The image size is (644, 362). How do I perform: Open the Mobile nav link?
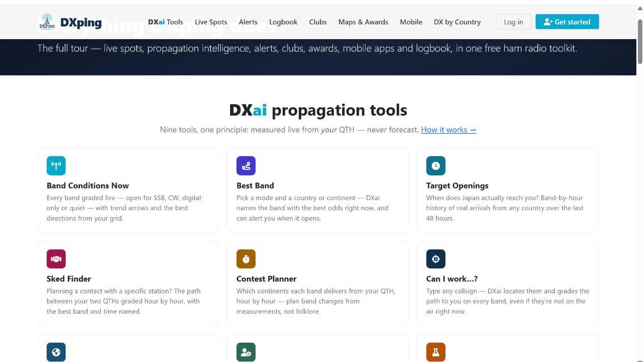[411, 22]
